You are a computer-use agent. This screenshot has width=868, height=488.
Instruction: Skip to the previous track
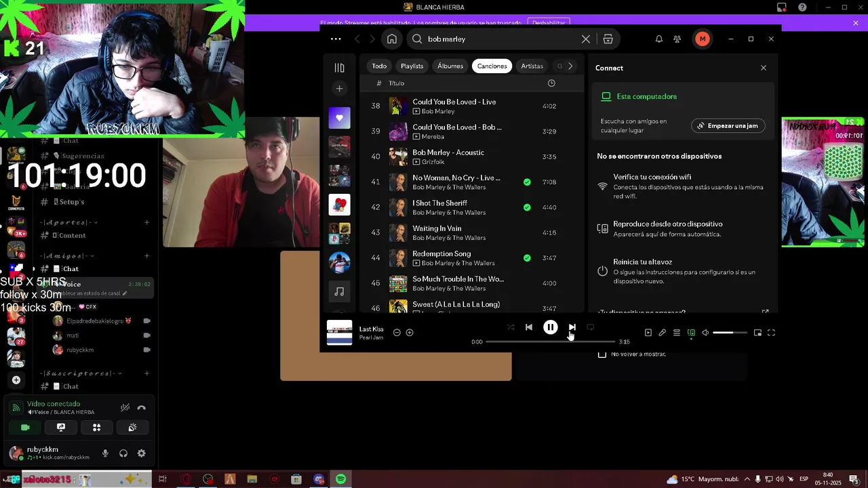click(x=528, y=327)
